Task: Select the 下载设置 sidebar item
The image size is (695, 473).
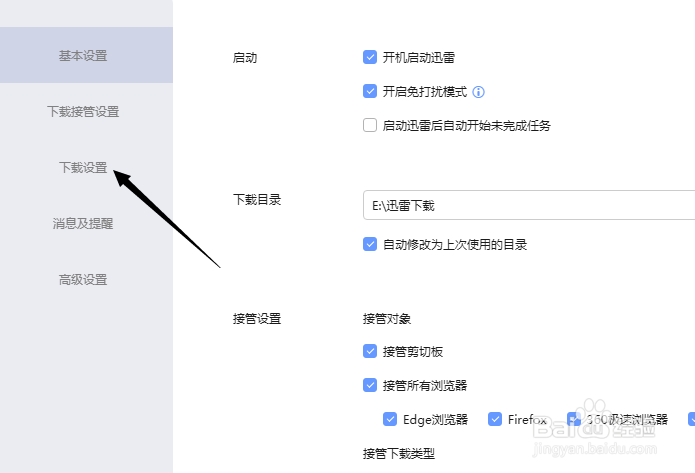Action: (x=83, y=167)
